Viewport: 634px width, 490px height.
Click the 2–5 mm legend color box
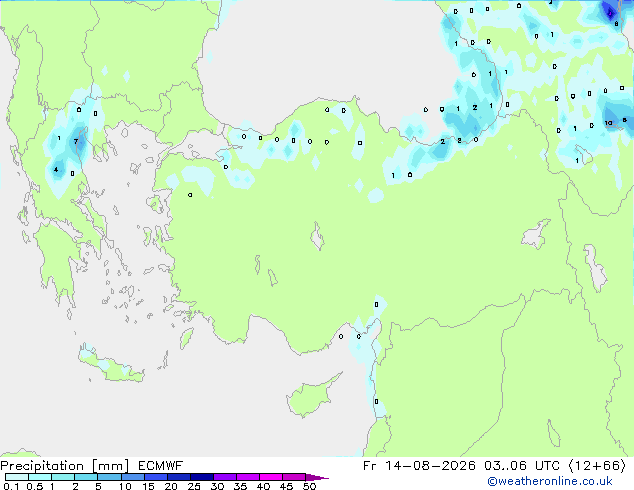pyautogui.click(x=86, y=477)
